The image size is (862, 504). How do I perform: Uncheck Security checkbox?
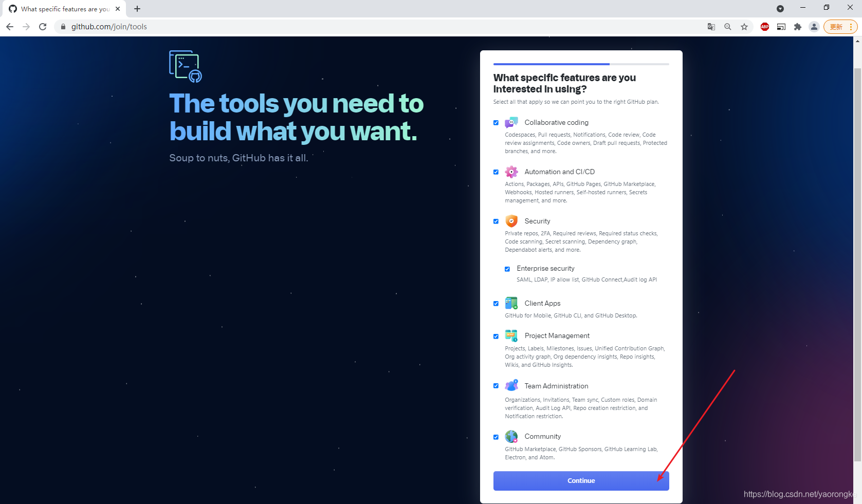[496, 221]
